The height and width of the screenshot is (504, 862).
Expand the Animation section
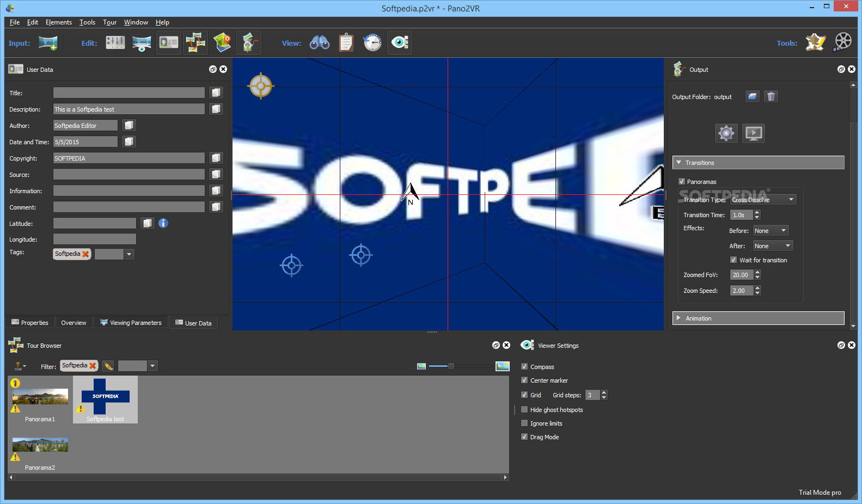(x=758, y=318)
